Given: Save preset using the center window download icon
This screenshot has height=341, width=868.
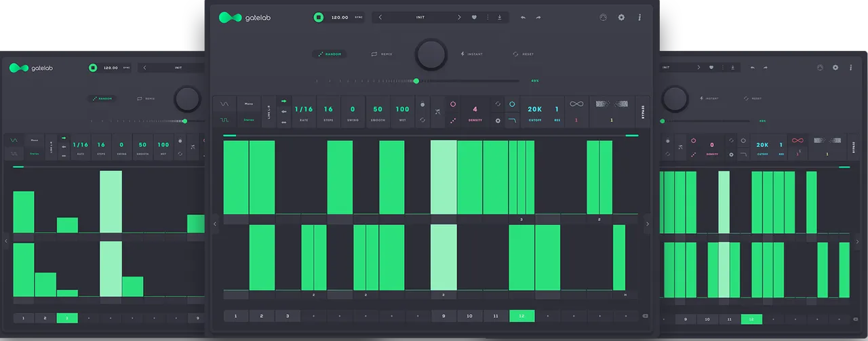Looking at the screenshot, I should click(x=500, y=18).
